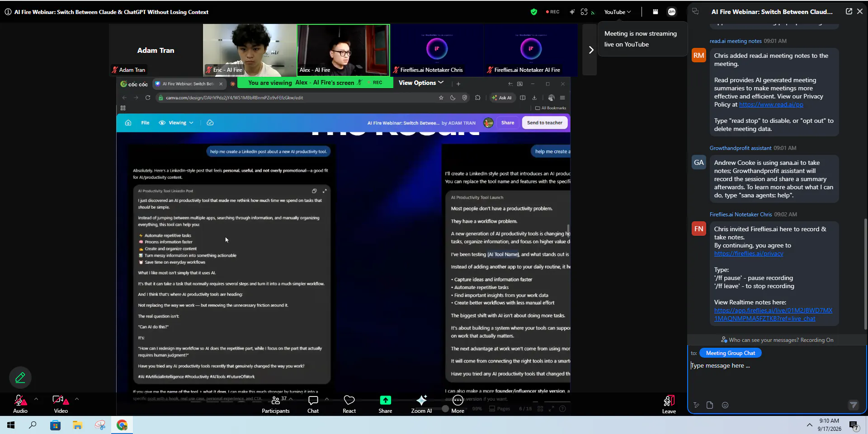This screenshot has width=868, height=434.
Task: Open Windows taskbar search
Action: coord(33,425)
